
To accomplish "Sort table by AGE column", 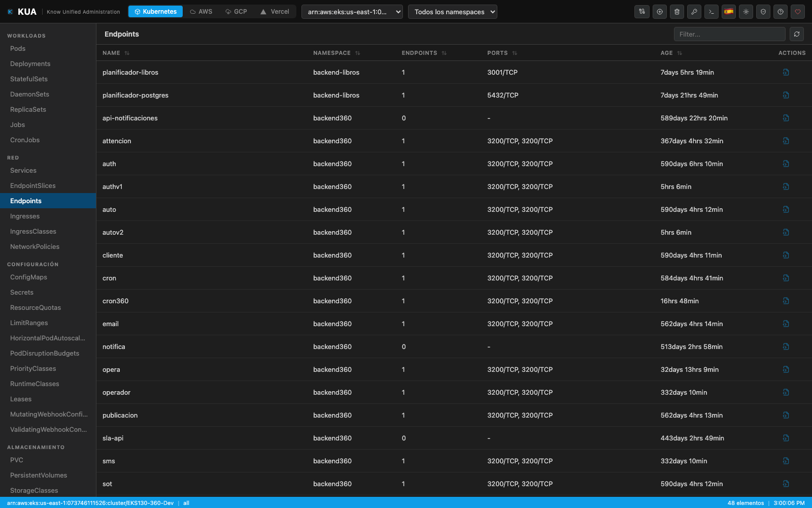I will click(671, 53).
